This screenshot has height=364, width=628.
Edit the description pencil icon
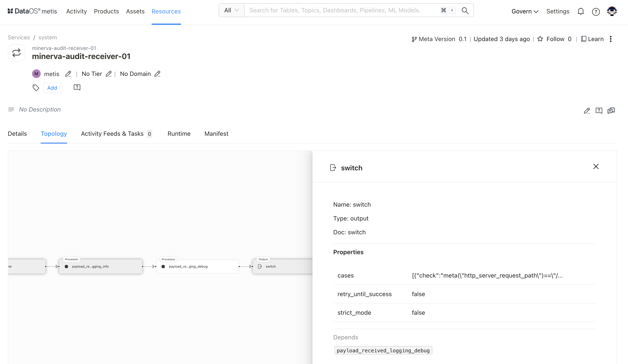point(587,110)
